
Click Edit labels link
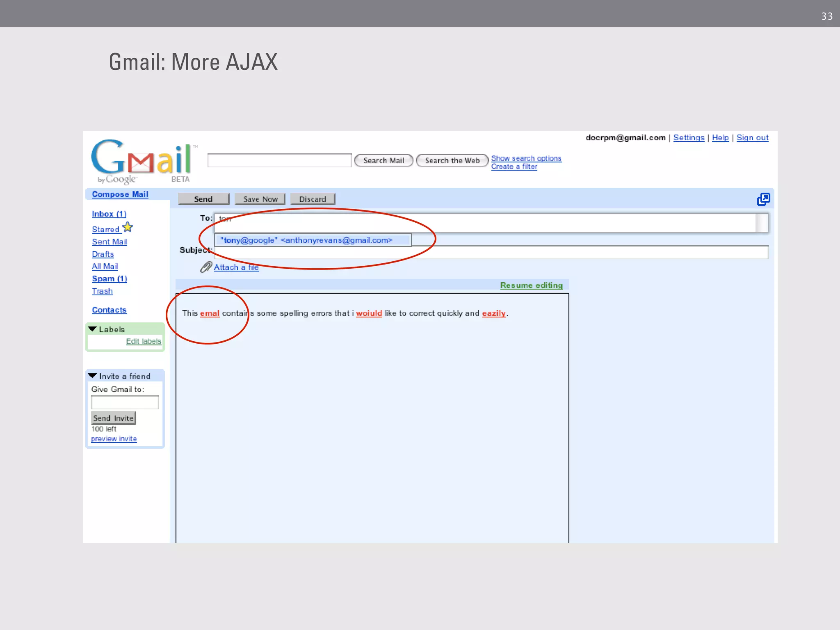click(x=144, y=341)
